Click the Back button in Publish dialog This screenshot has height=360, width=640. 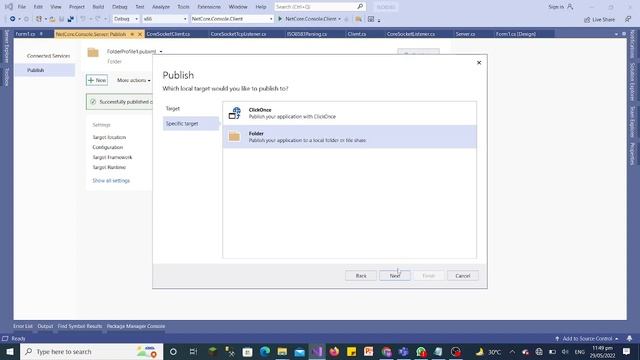coord(361,276)
